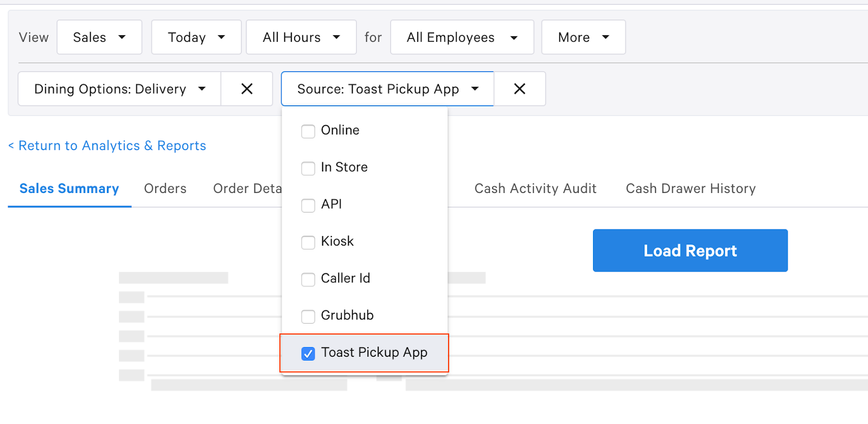Check the Caller Id checkbox
This screenshot has width=868, height=424.
[x=308, y=279]
